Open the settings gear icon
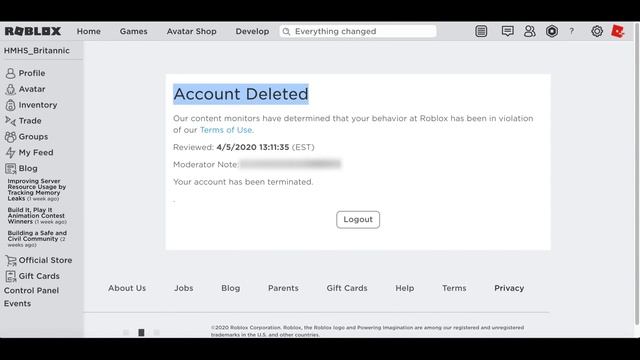Screen dimensions: 640x360 (x=597, y=31)
